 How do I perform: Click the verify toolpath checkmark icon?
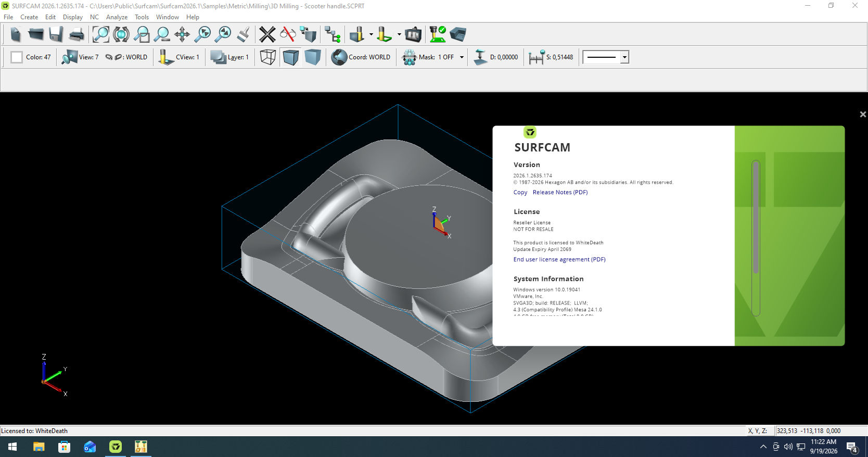[x=438, y=35]
